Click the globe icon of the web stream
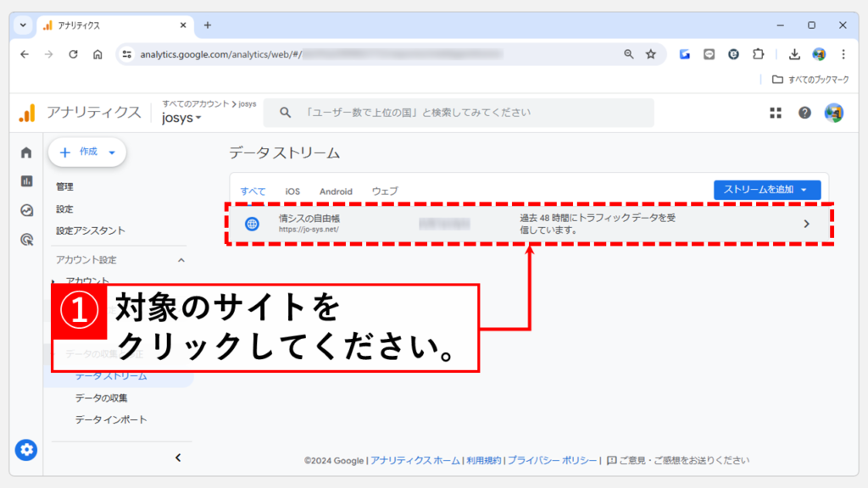 [252, 224]
